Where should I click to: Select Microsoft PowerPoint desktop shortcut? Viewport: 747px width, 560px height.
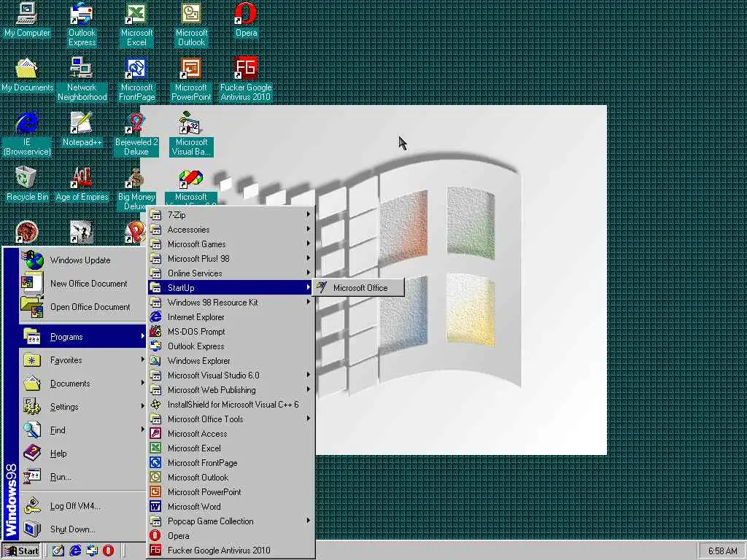coord(191,79)
